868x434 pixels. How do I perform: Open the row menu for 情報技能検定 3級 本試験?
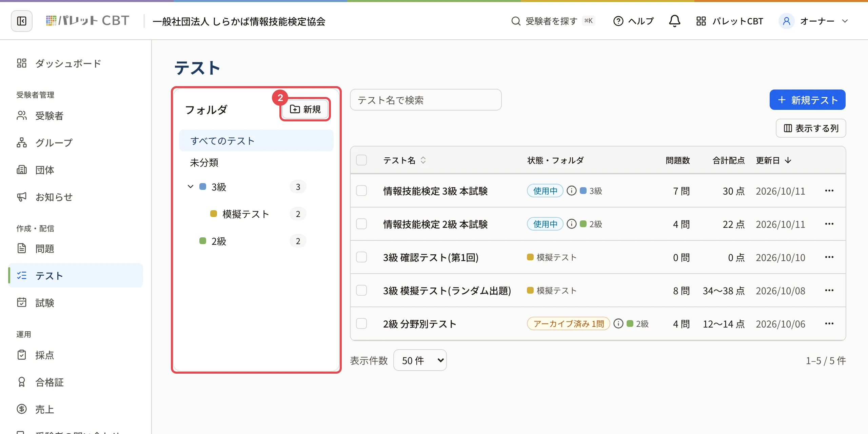[829, 191]
